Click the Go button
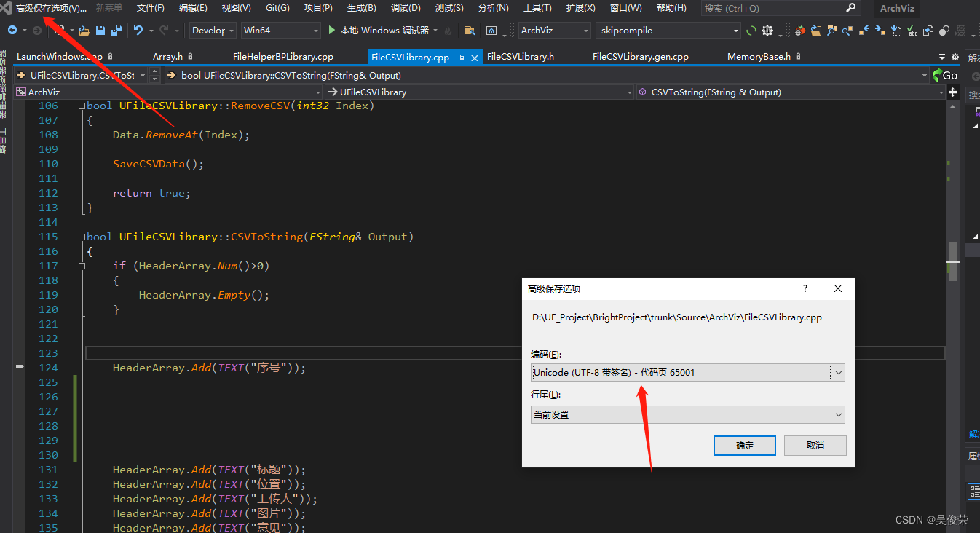 [945, 75]
